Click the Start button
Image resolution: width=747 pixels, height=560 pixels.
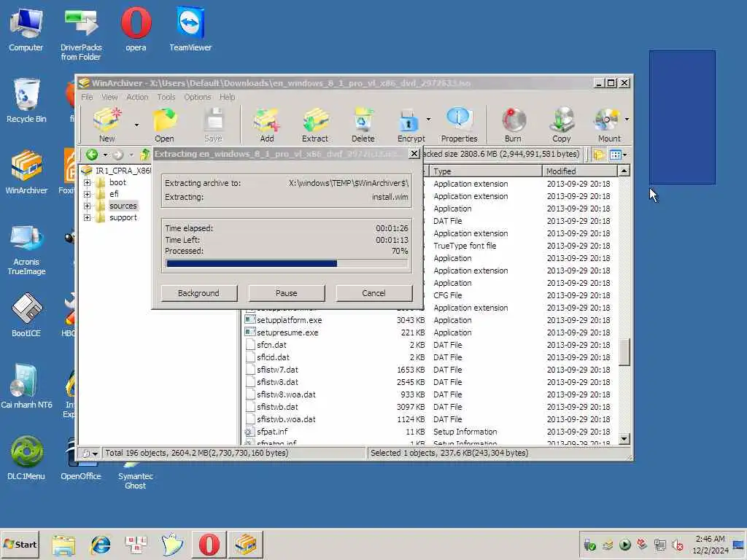coord(20,544)
